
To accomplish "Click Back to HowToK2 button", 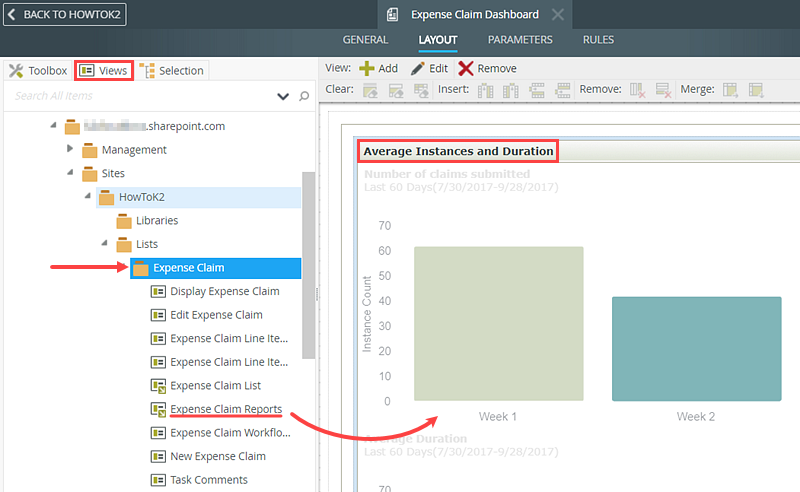I will click(65, 15).
